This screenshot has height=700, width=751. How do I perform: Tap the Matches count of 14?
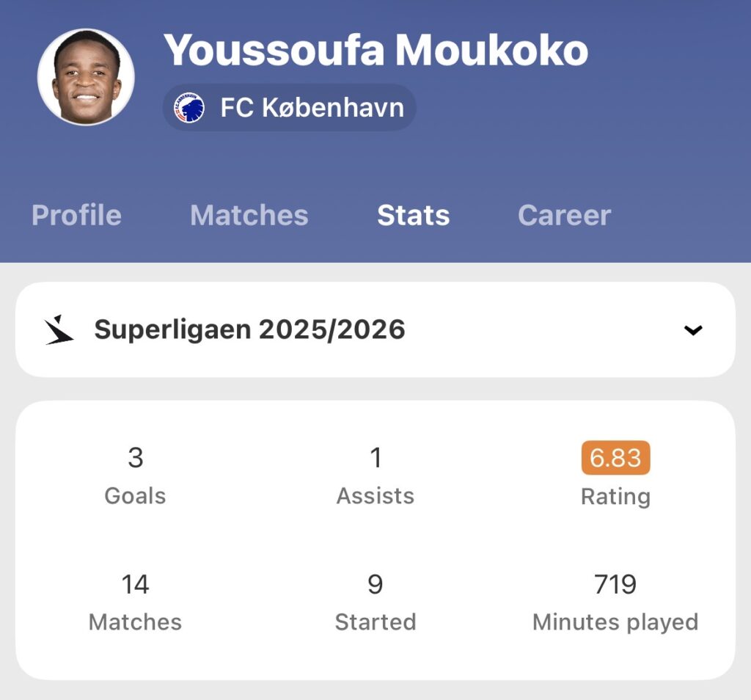pyautogui.click(x=135, y=585)
